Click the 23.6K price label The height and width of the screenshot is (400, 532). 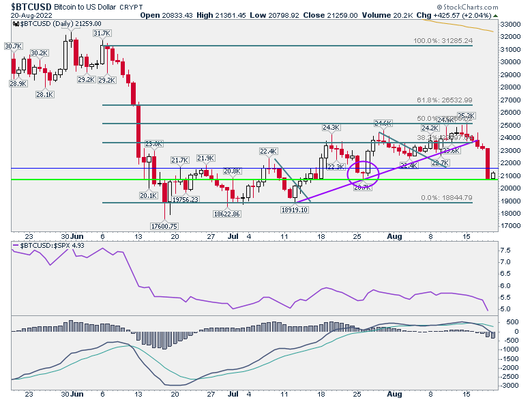point(452,151)
